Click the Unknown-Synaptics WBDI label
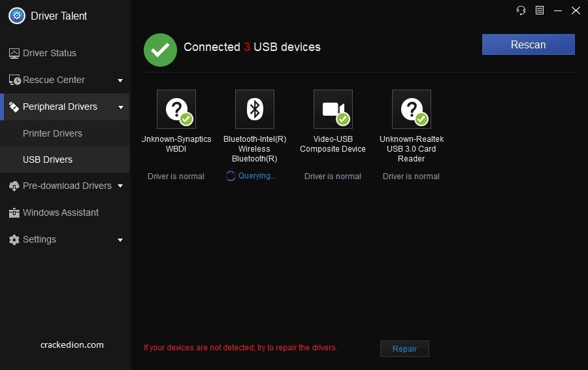 tap(176, 144)
